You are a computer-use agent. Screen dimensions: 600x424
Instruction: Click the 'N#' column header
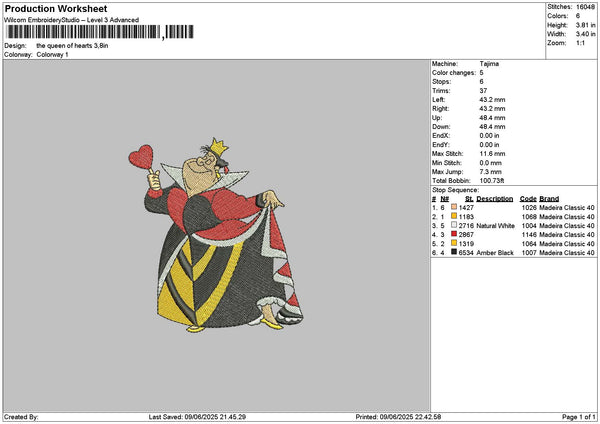[x=444, y=199]
